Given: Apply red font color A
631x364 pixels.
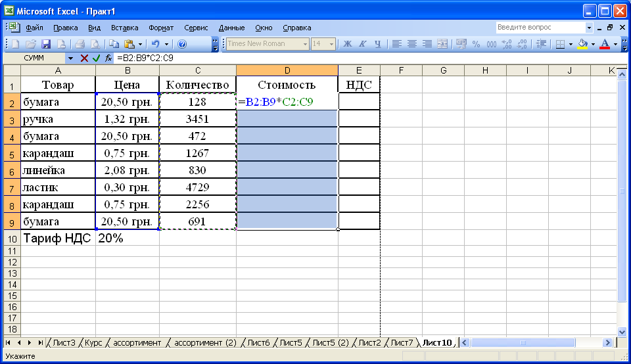Looking at the screenshot, I should [605, 44].
